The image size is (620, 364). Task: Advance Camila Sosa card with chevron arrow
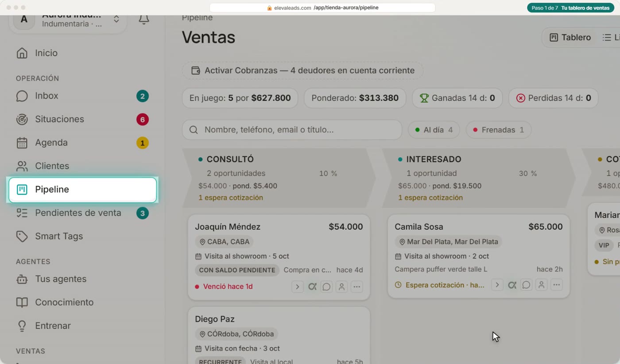[x=497, y=285]
